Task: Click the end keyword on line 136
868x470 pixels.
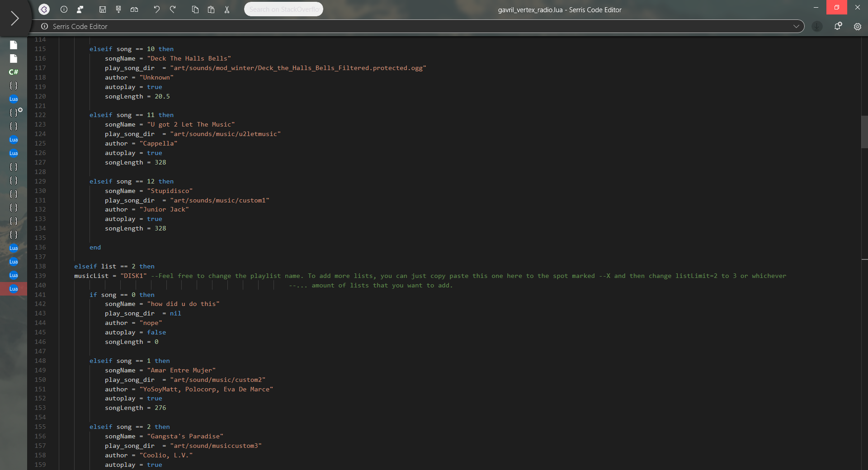Action: click(x=95, y=247)
